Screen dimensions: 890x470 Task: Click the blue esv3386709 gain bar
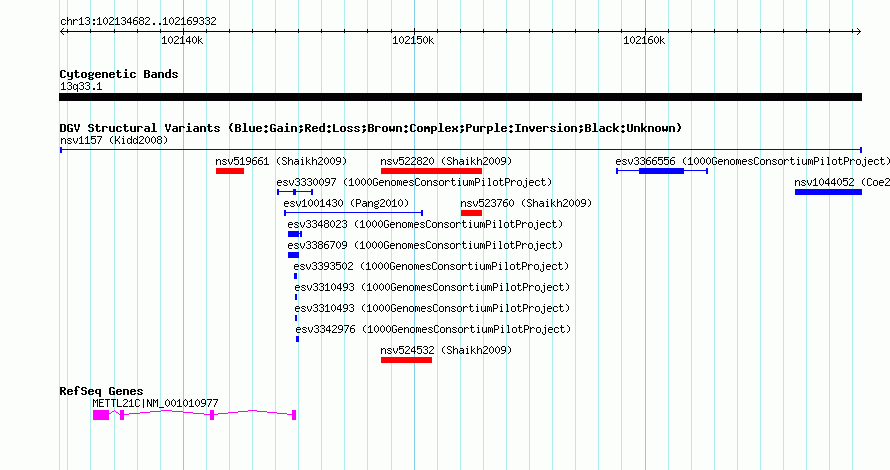293,255
